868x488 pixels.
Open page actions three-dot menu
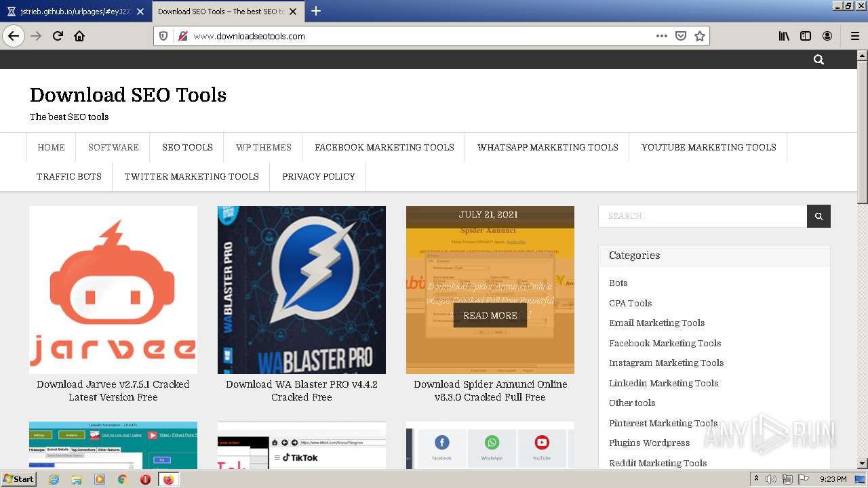click(662, 36)
